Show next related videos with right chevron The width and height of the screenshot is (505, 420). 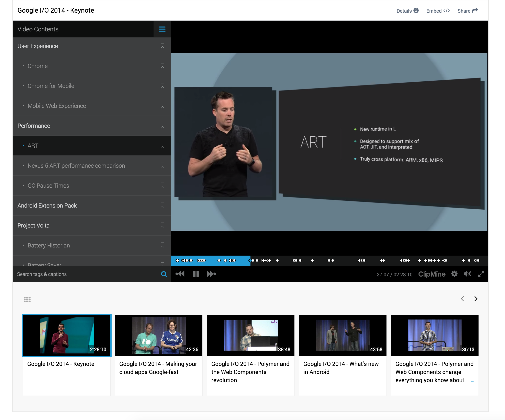476,299
